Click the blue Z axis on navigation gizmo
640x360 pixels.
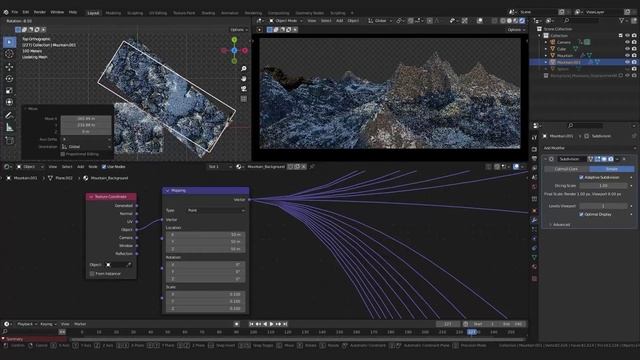pos(234,51)
